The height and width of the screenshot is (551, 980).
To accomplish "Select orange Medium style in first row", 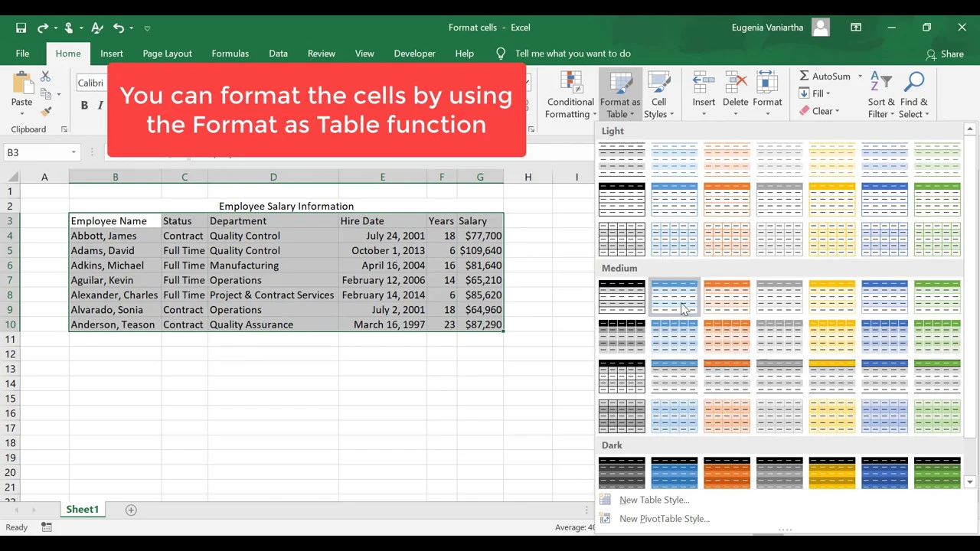I will 727,297.
